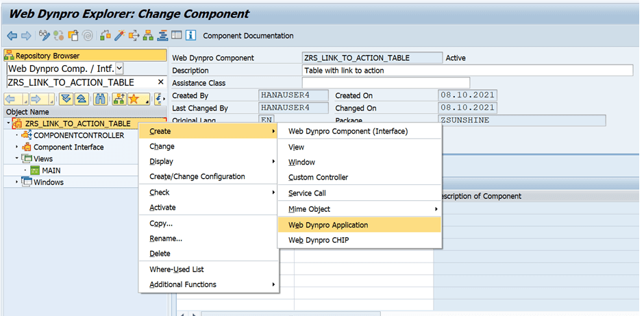The width and height of the screenshot is (644, 316).
Task: Select COMPONENTCONTROLLER in the tree
Action: (x=79, y=135)
